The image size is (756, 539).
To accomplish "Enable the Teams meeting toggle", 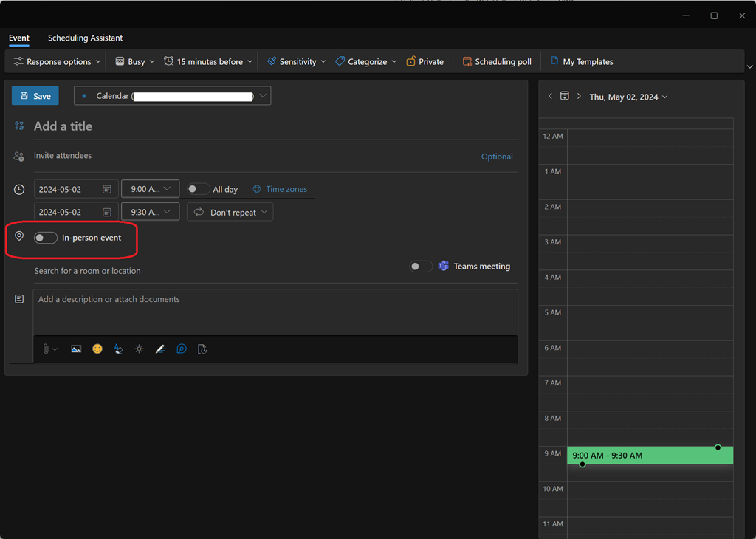I will pos(421,267).
